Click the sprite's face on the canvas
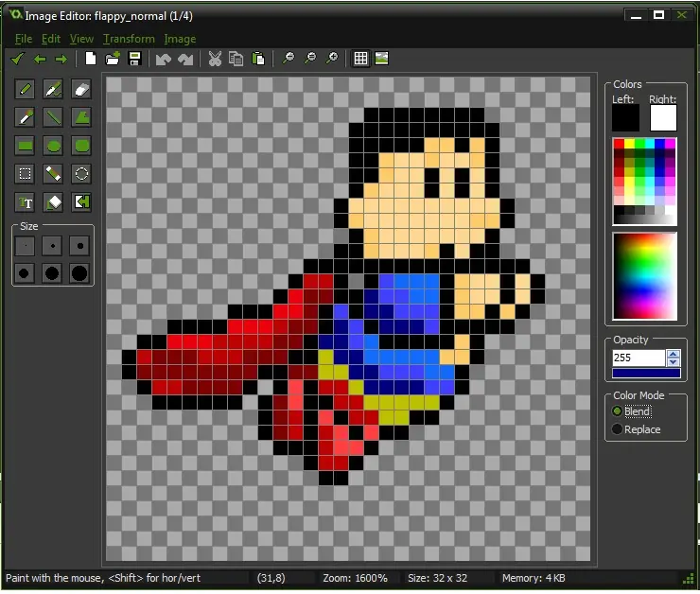 [424, 199]
